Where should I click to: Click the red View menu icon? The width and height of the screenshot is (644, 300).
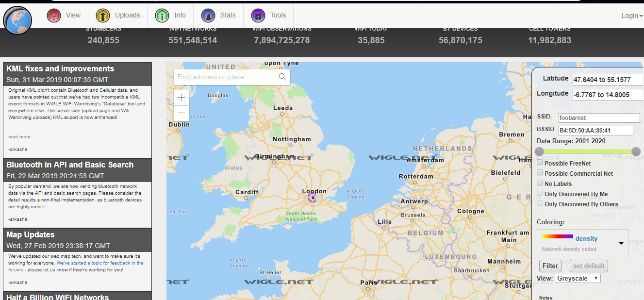pos(53,16)
